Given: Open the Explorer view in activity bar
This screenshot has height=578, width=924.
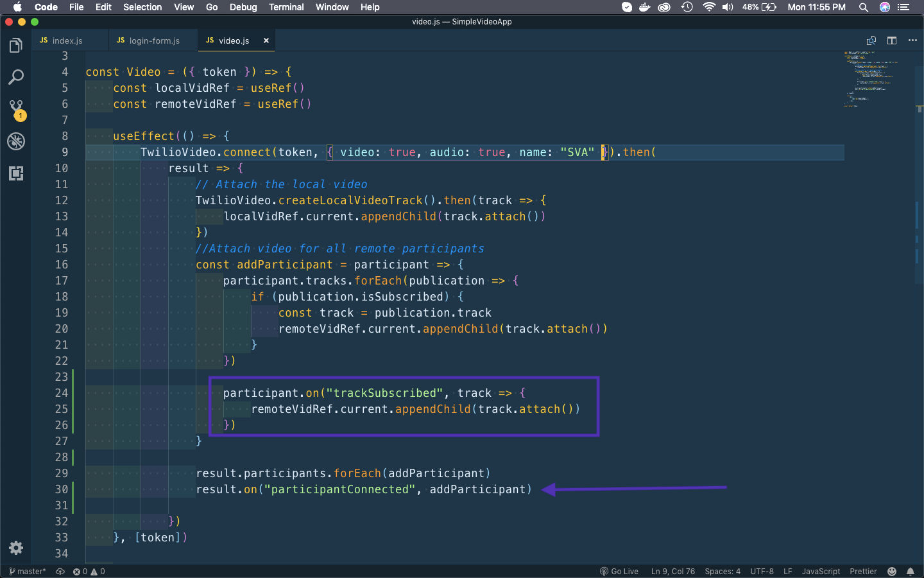Looking at the screenshot, I should click(16, 46).
